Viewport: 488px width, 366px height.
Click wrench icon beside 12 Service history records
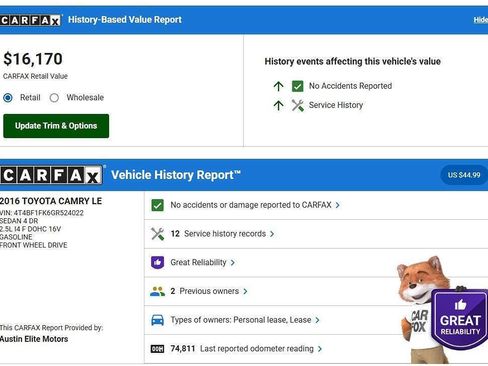(x=157, y=234)
